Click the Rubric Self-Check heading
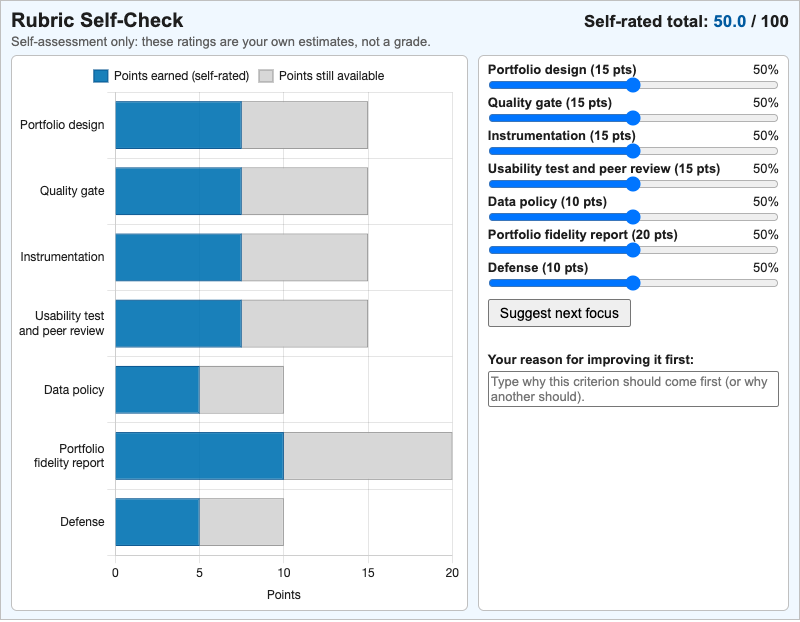The image size is (800, 622). (x=97, y=20)
